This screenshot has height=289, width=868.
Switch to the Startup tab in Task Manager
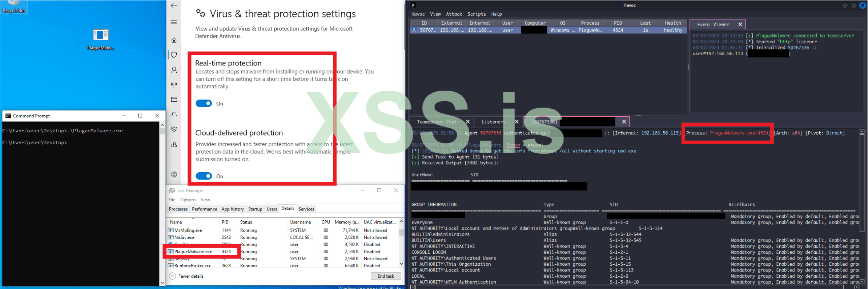click(x=255, y=209)
